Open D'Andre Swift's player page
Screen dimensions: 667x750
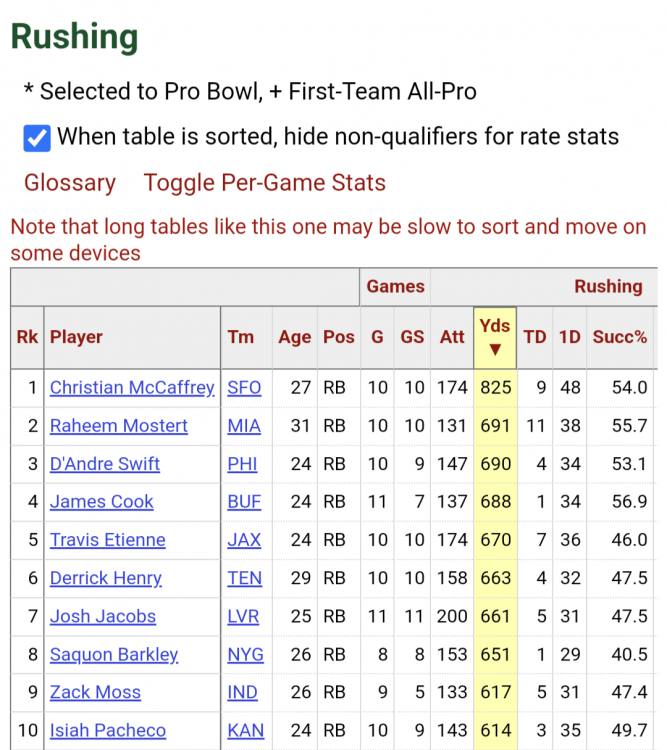coord(105,464)
